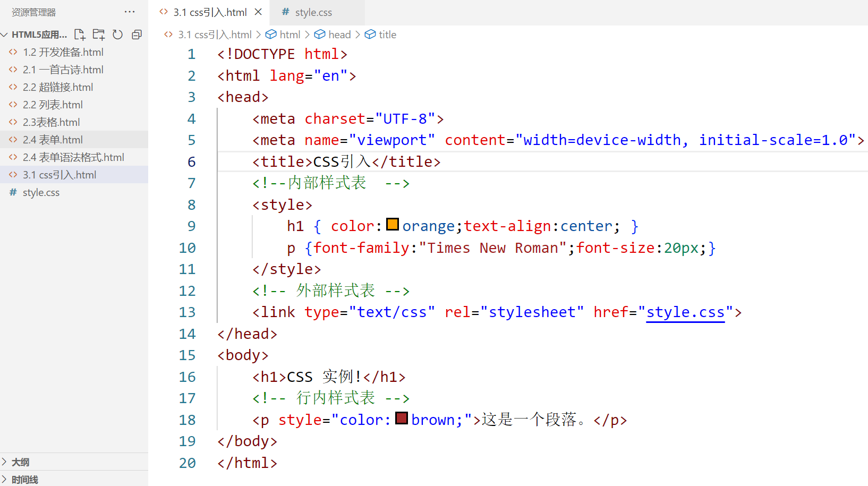Click line number 9 in the gutter
The image size is (868, 486).
point(191,226)
